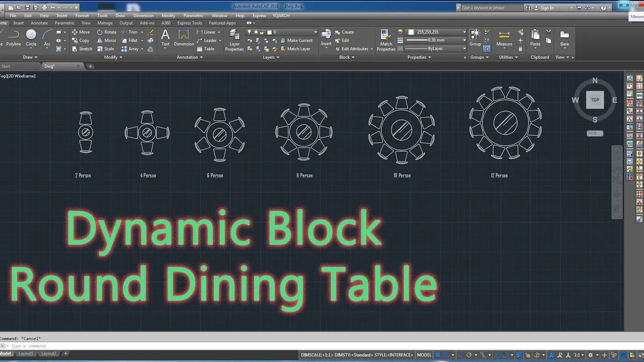Toggle object snap in status bar
The image size is (644, 362).
click(x=506, y=355)
